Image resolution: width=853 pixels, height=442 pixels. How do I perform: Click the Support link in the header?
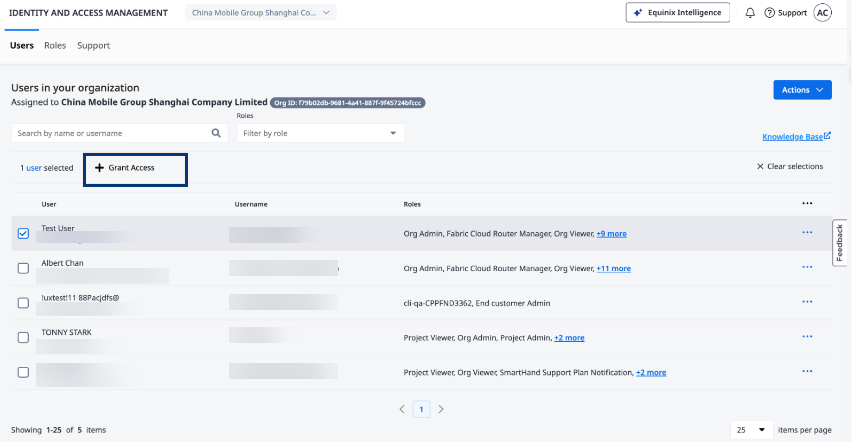coord(792,13)
